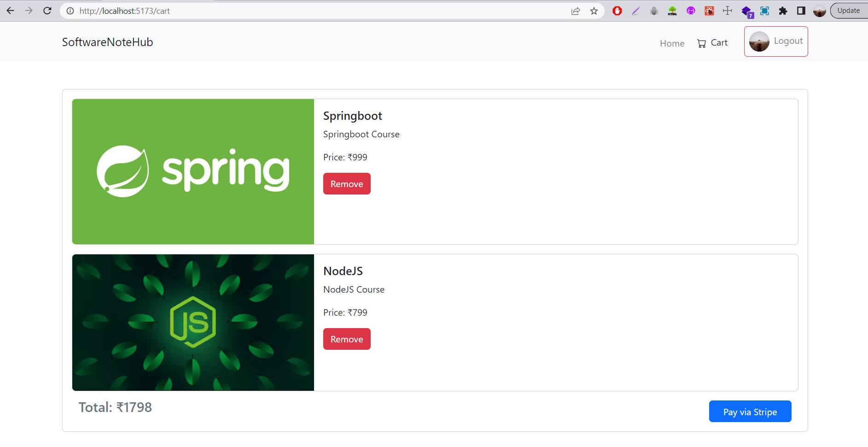Image resolution: width=868 pixels, height=447 pixels.
Task: Click the Springboot course title
Action: click(x=353, y=116)
